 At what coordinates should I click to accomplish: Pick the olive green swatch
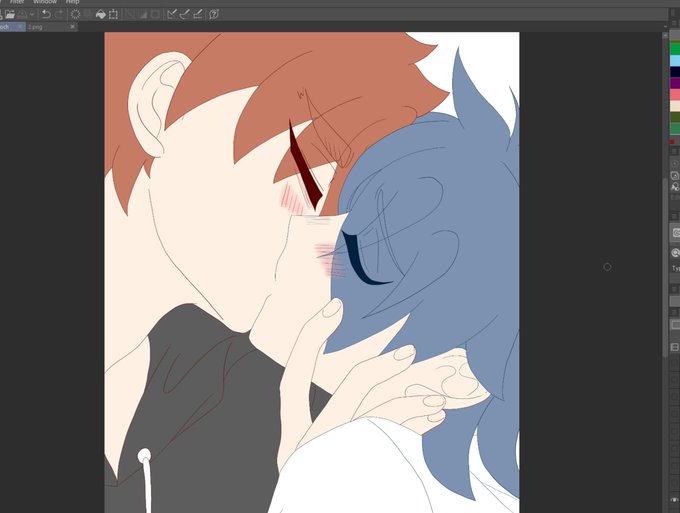coord(675,117)
